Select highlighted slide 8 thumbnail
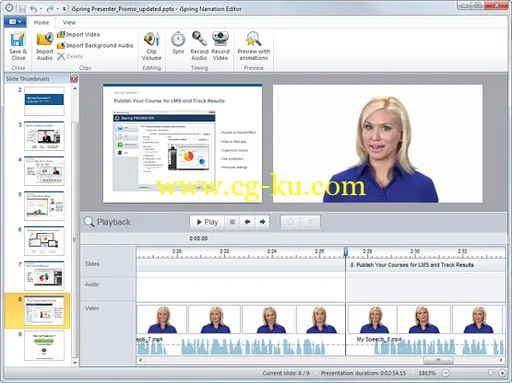512x383 pixels. pyautogui.click(x=44, y=311)
